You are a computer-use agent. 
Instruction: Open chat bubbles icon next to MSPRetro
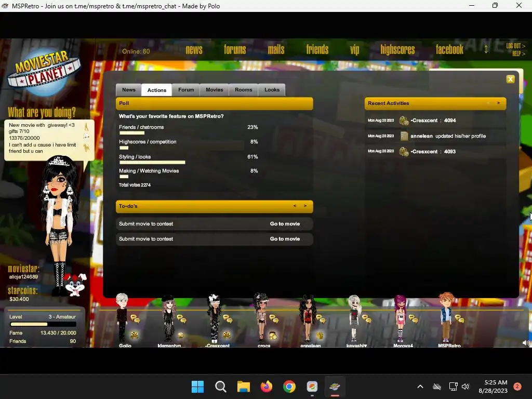coord(459,318)
